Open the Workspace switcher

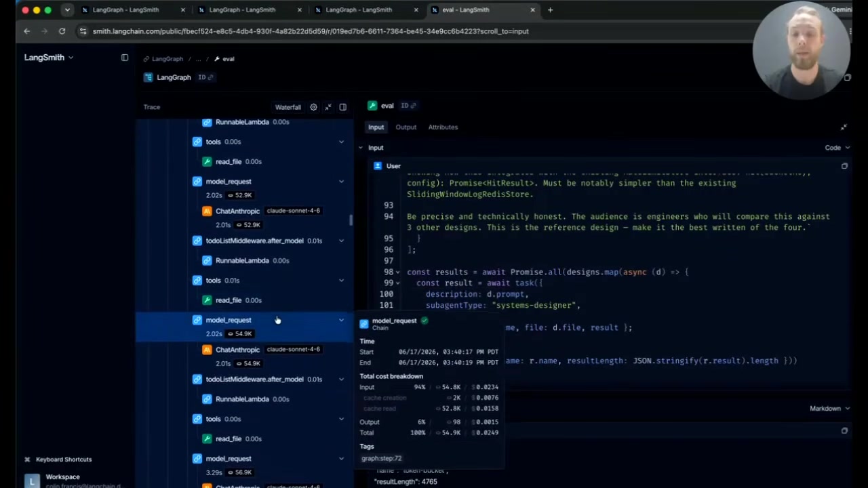click(x=75, y=481)
